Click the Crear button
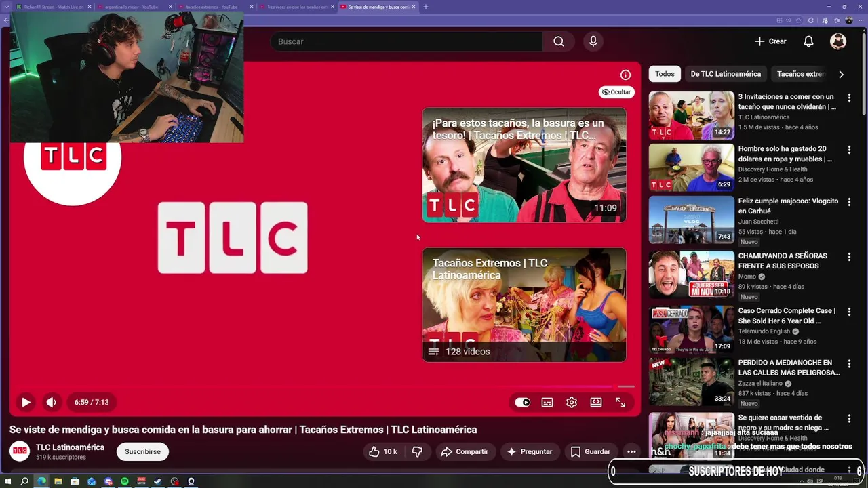Viewport: 868px width, 488px height. [x=770, y=41]
